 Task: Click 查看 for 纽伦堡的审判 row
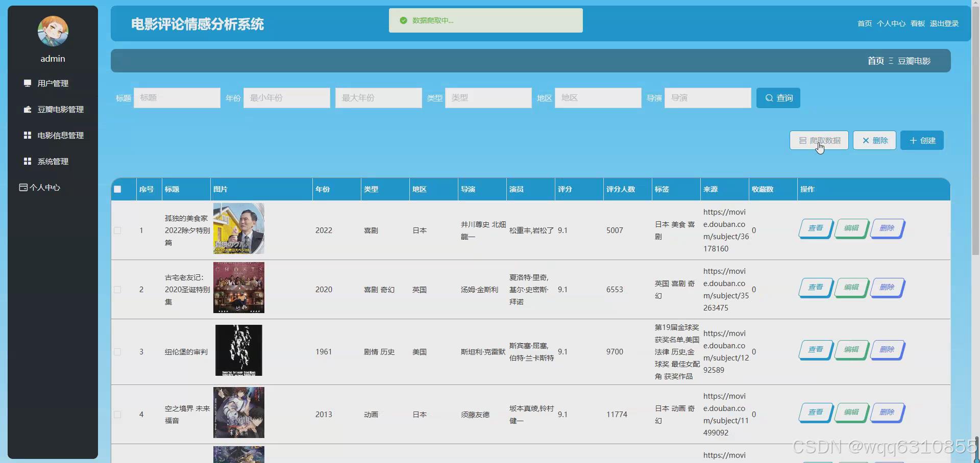(x=816, y=350)
